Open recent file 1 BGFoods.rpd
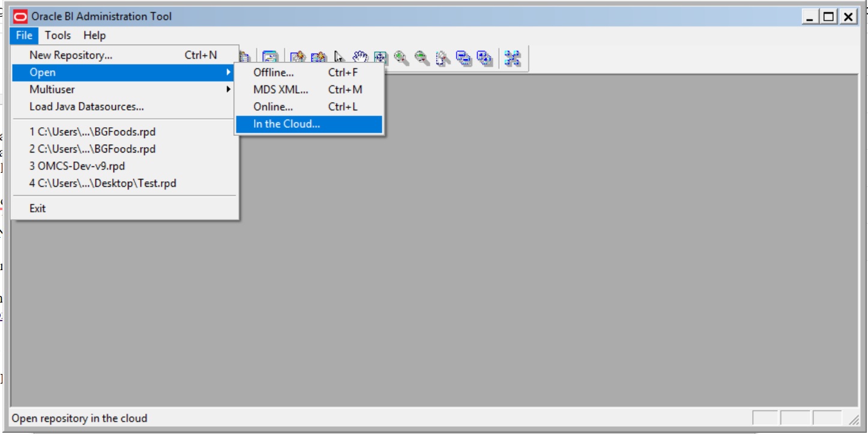Viewport: 868px width, 434px height. pyautogui.click(x=91, y=131)
